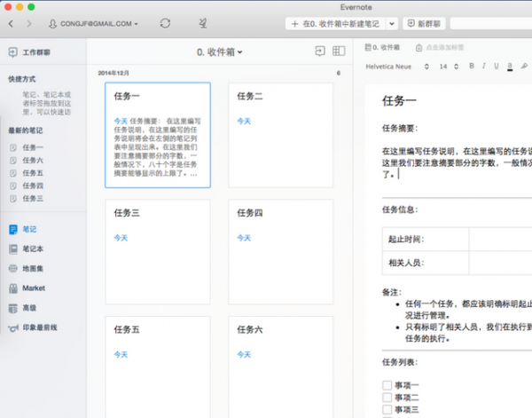Click the sync icon in the toolbar
Screen dimensions: 532x418
[165, 22]
